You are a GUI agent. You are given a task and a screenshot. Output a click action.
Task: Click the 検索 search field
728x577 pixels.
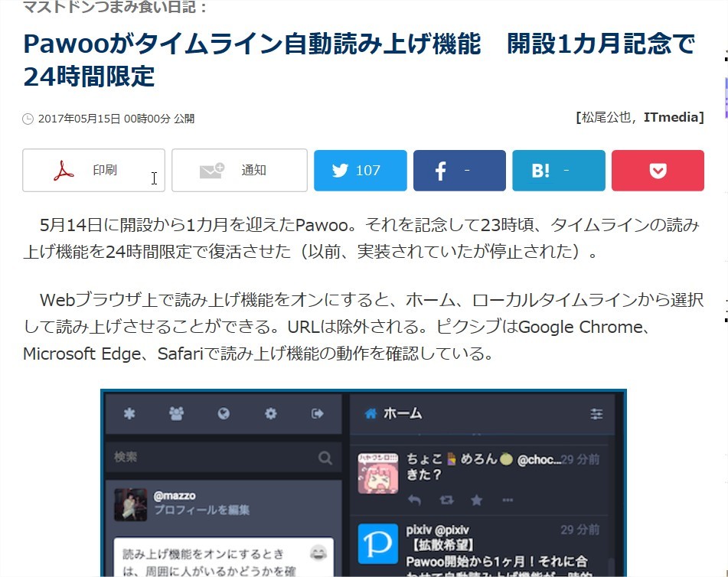click(224, 457)
